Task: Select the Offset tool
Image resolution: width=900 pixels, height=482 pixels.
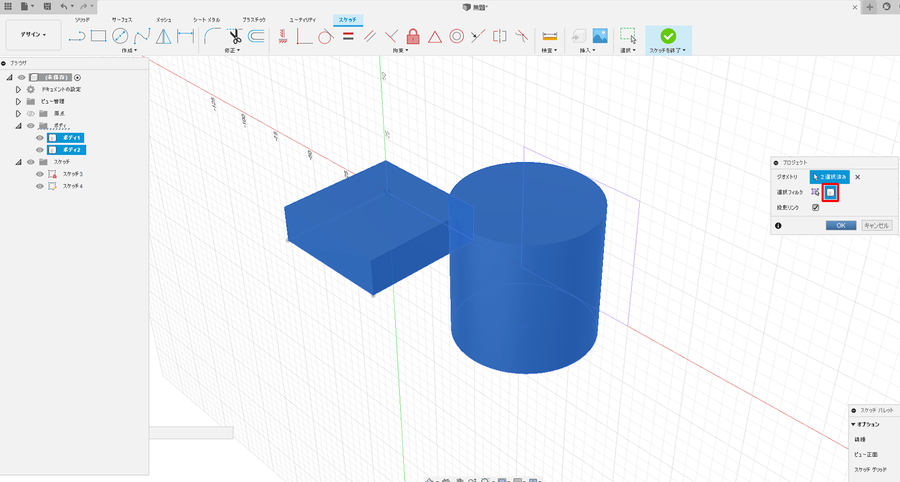Action: [256, 36]
